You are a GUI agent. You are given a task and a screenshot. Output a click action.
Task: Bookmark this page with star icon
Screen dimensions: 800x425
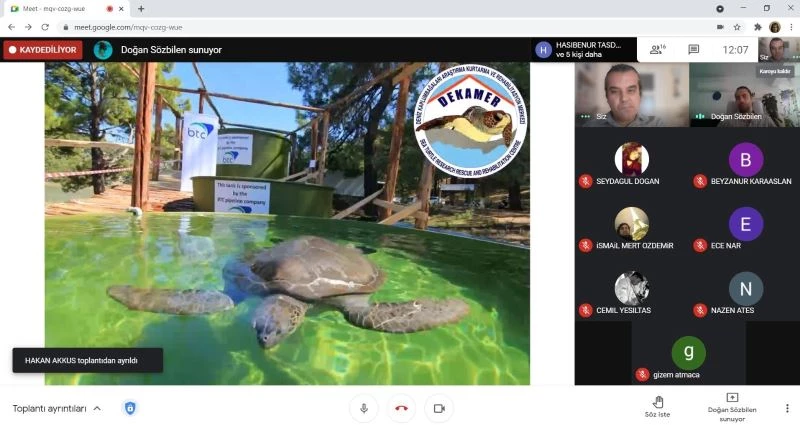coord(737,27)
